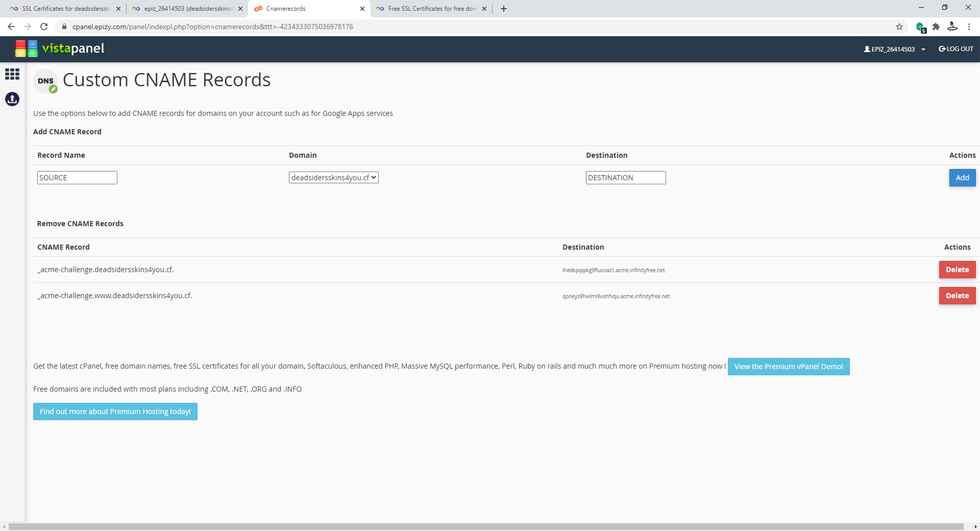Delete the first _acme-challenge CNAME record
Screen dimensions: 980x531
(957, 270)
